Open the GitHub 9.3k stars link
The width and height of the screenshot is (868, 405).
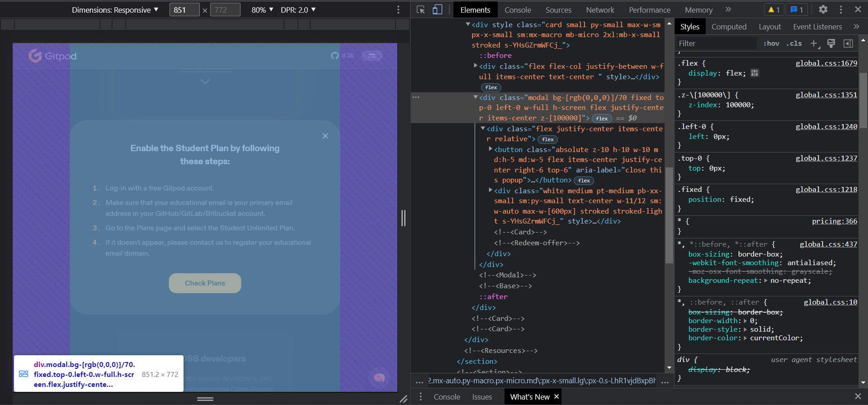point(343,56)
